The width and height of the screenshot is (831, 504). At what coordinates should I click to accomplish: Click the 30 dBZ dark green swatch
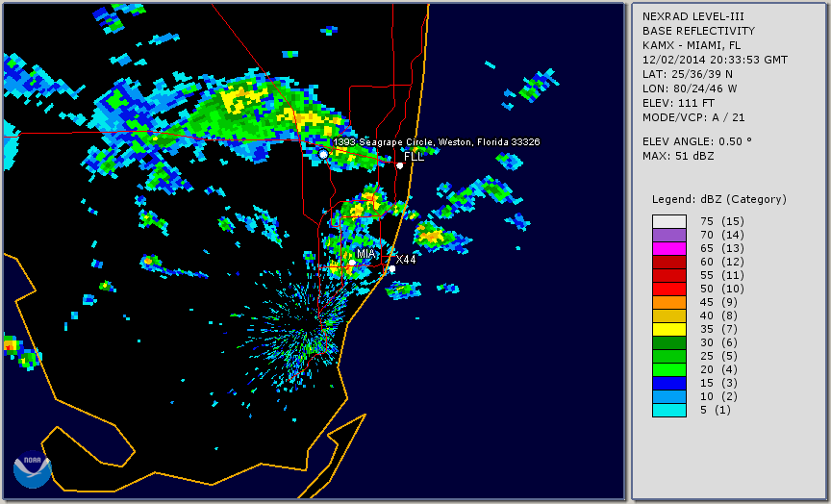point(669,342)
